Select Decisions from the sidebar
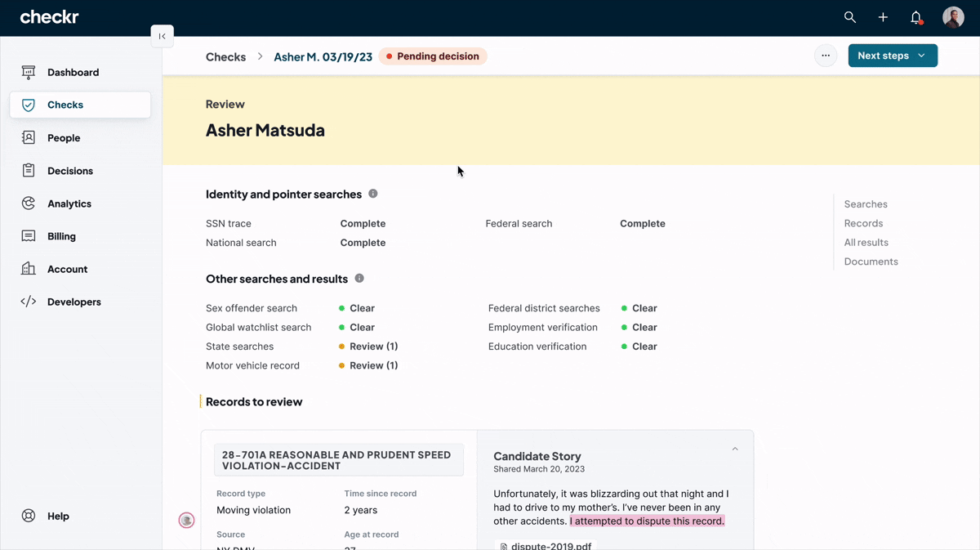Image resolution: width=980 pixels, height=550 pixels. tap(70, 171)
